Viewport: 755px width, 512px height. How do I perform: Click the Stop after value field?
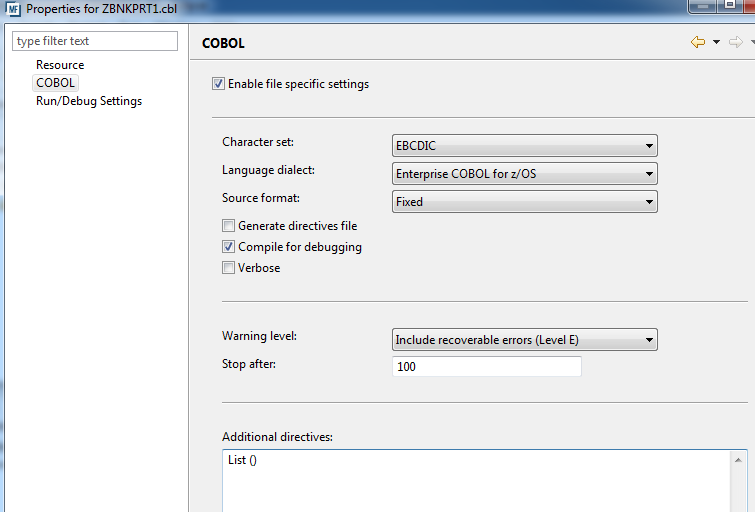[487, 367]
